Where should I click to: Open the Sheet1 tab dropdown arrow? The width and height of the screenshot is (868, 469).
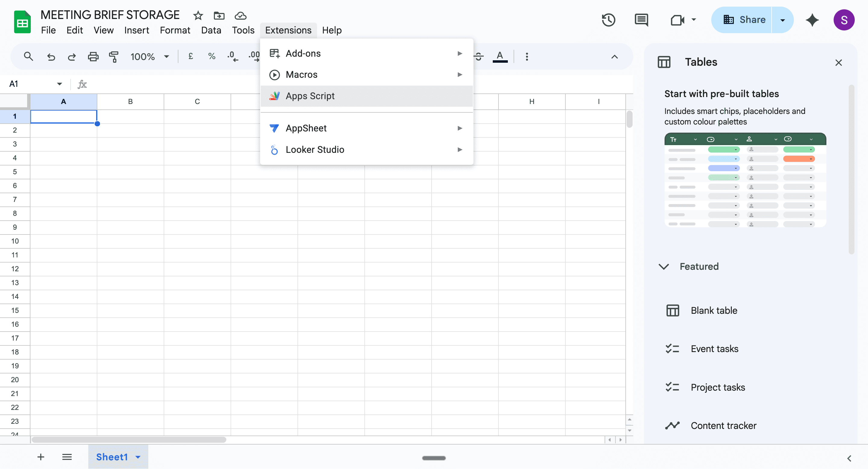pyautogui.click(x=138, y=457)
